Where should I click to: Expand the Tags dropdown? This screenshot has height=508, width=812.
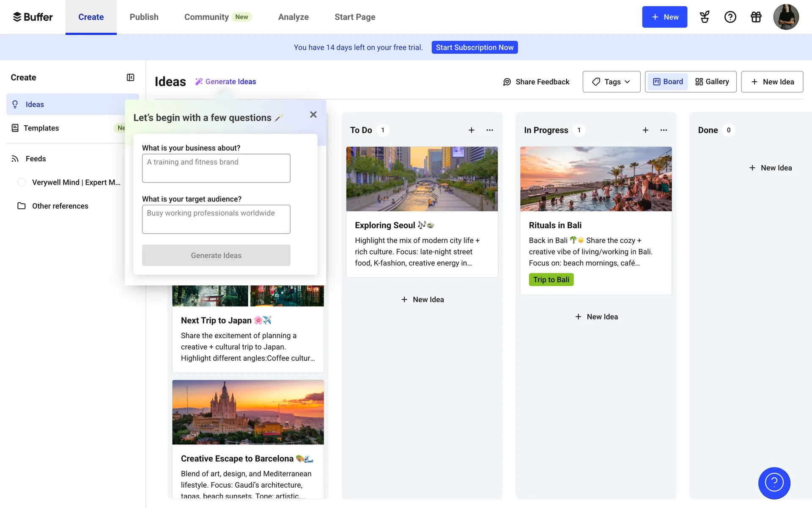[611, 82]
